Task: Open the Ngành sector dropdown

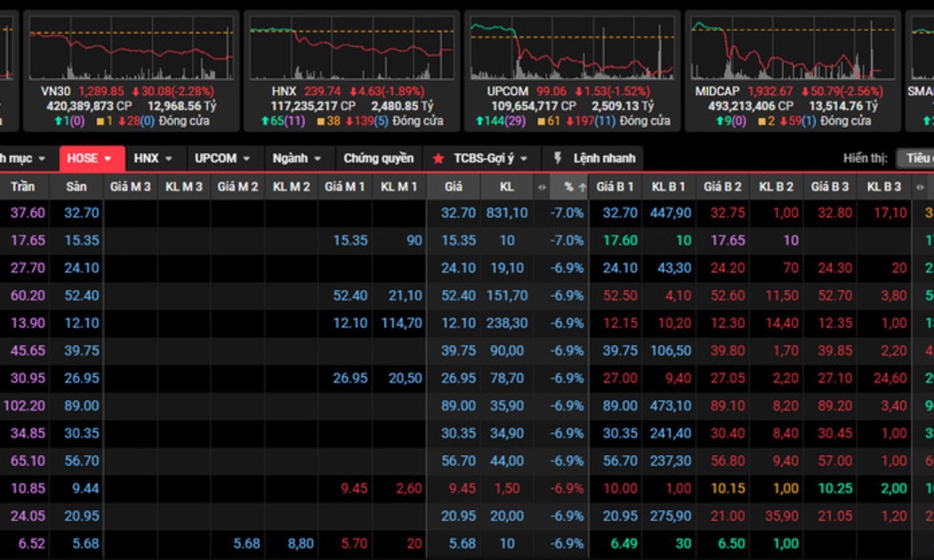Action: click(297, 158)
